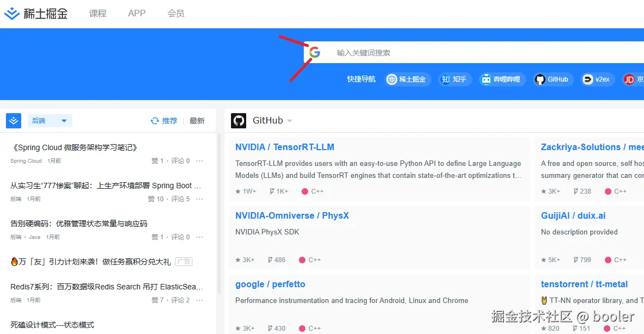Click the Google search engine icon
The image size is (644, 334).
[315, 53]
